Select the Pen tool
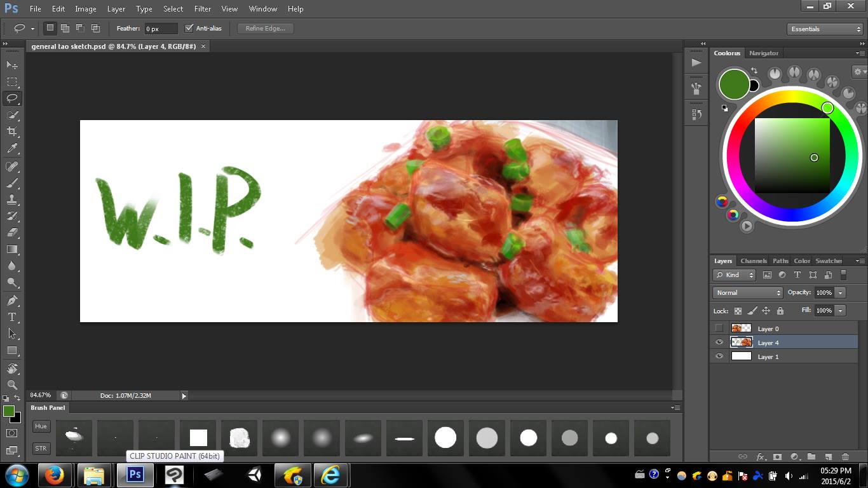Viewport: 868px width, 488px height. pos(12,300)
